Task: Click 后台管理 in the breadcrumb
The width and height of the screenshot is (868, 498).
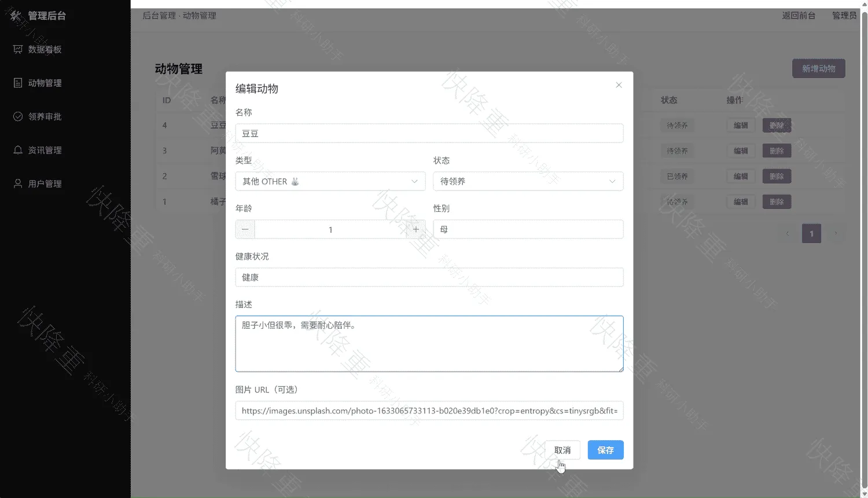Action: (159, 16)
